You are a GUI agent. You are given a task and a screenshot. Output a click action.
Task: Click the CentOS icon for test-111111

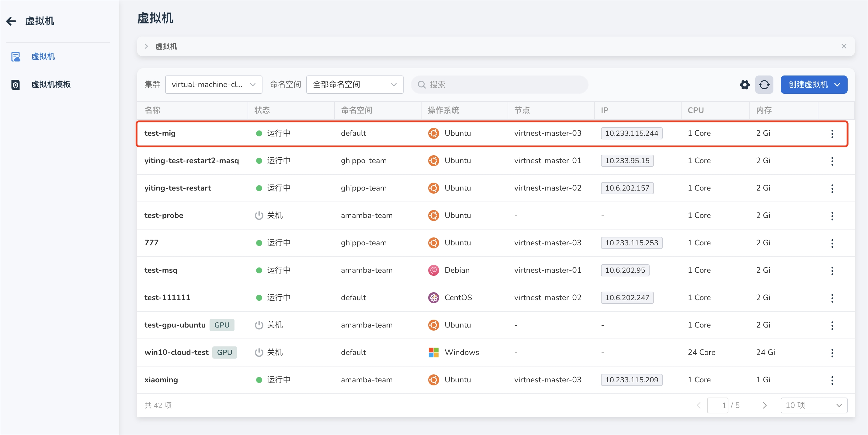433,297
